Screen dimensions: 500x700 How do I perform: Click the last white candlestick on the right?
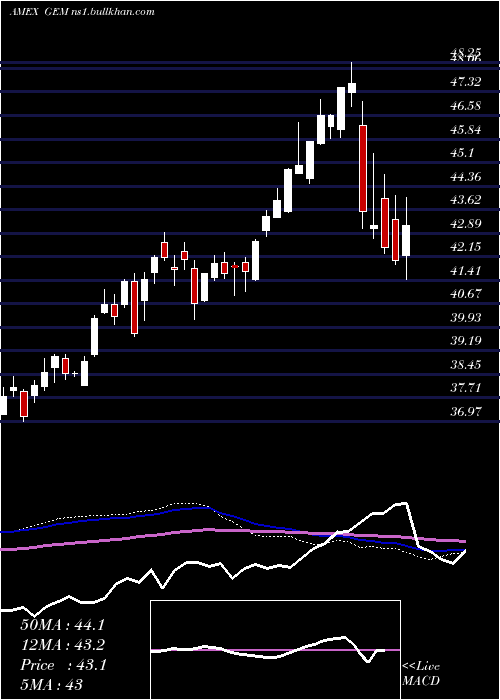406,240
